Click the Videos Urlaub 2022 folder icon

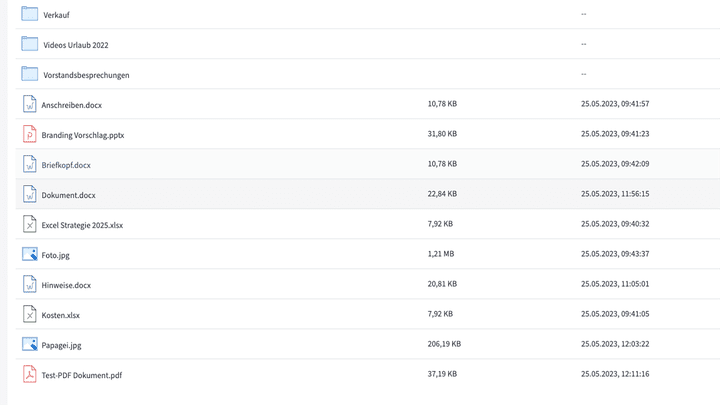[29, 44]
